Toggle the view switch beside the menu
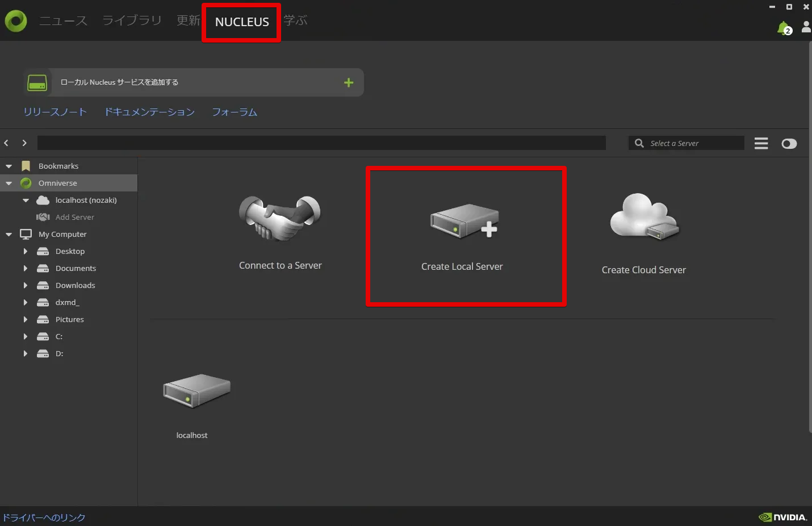The width and height of the screenshot is (812, 526). 789,144
